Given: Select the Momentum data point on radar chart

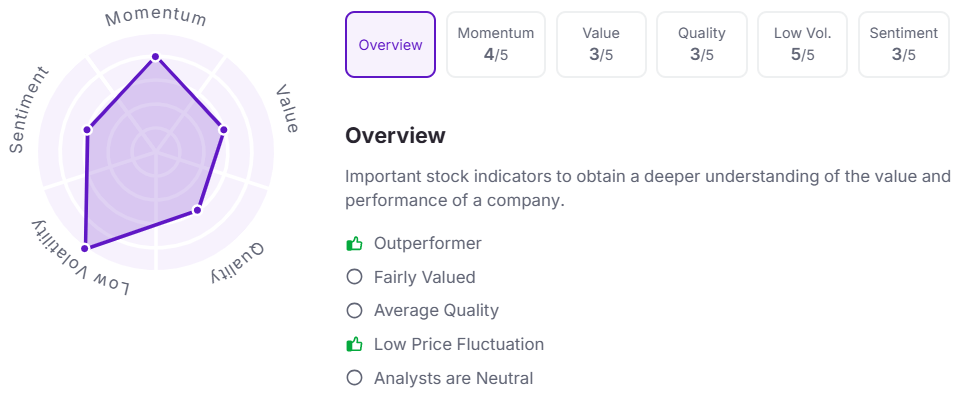Looking at the screenshot, I should (x=156, y=57).
